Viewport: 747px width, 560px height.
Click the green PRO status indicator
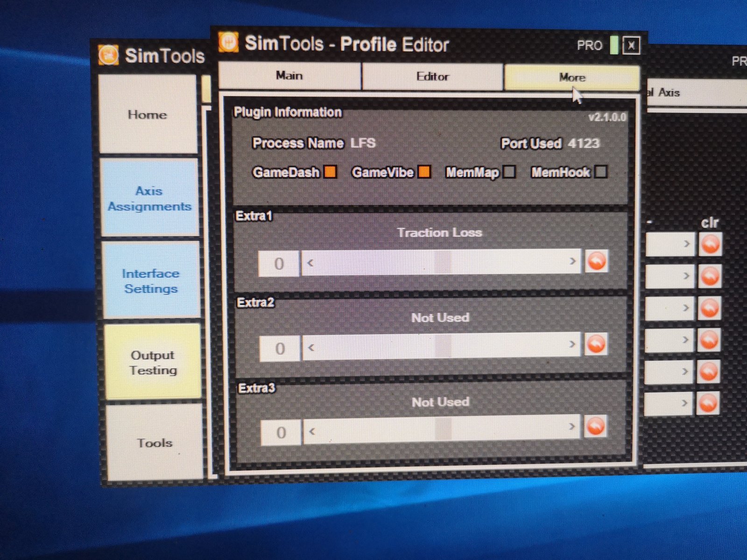pyautogui.click(x=614, y=45)
